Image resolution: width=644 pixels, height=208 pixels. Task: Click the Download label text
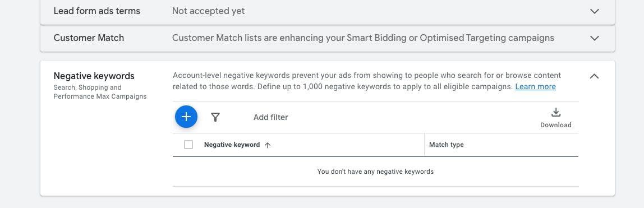(x=556, y=125)
